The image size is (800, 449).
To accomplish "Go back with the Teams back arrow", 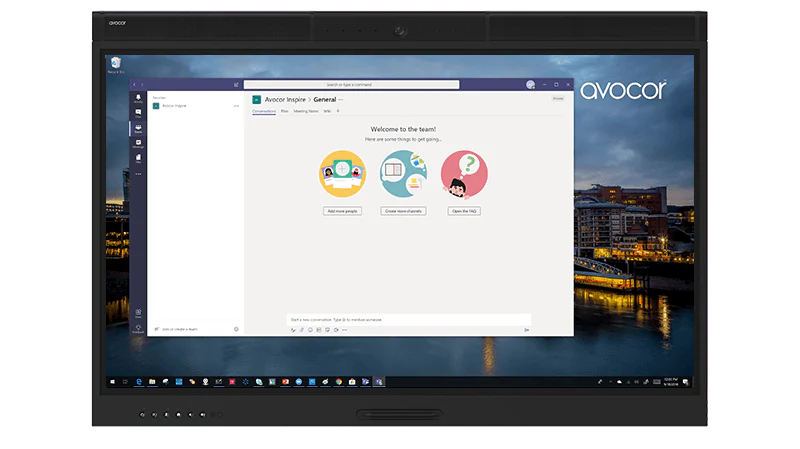I will (135, 85).
